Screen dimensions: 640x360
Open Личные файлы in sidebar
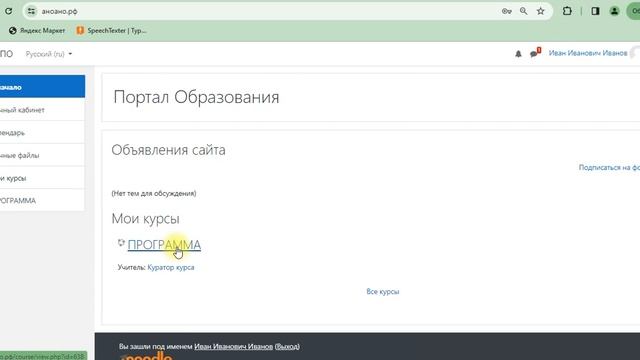[42, 156]
